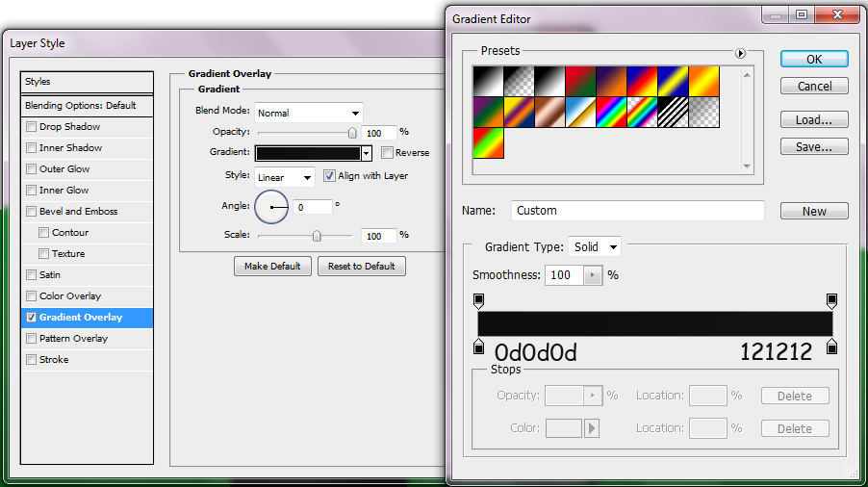Open the Stops Opacity arrow
This screenshot has width=868, height=487.
pyautogui.click(x=593, y=396)
